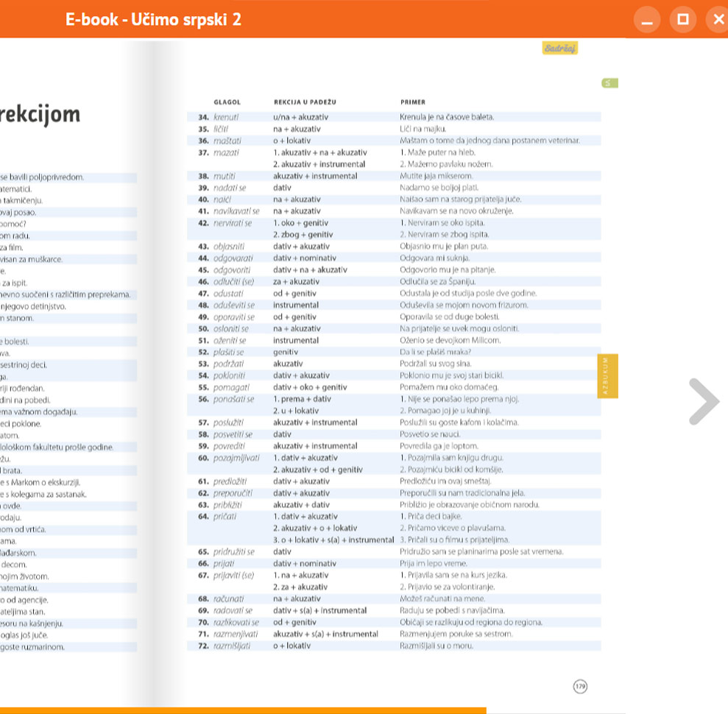Open the Sadržaj table of contents
728x714 pixels.
560,49
